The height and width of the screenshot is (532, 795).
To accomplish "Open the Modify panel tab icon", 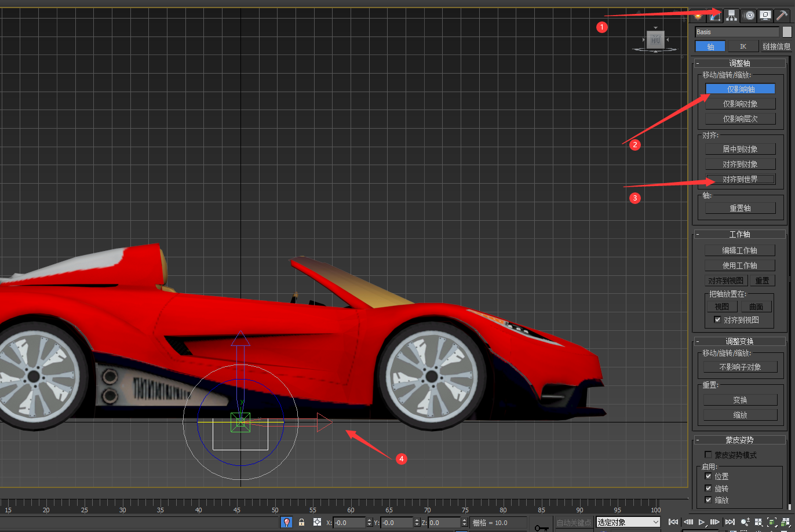I will pyautogui.click(x=716, y=16).
